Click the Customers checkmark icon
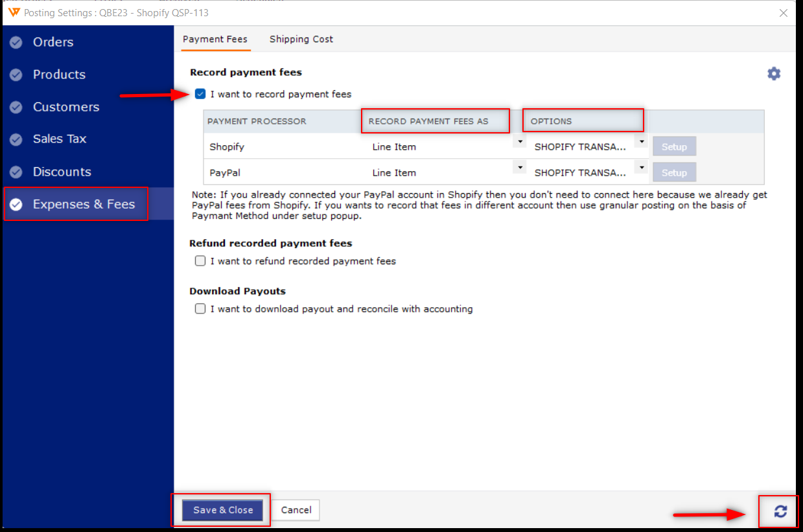Image resolution: width=803 pixels, height=532 pixels. (16, 107)
